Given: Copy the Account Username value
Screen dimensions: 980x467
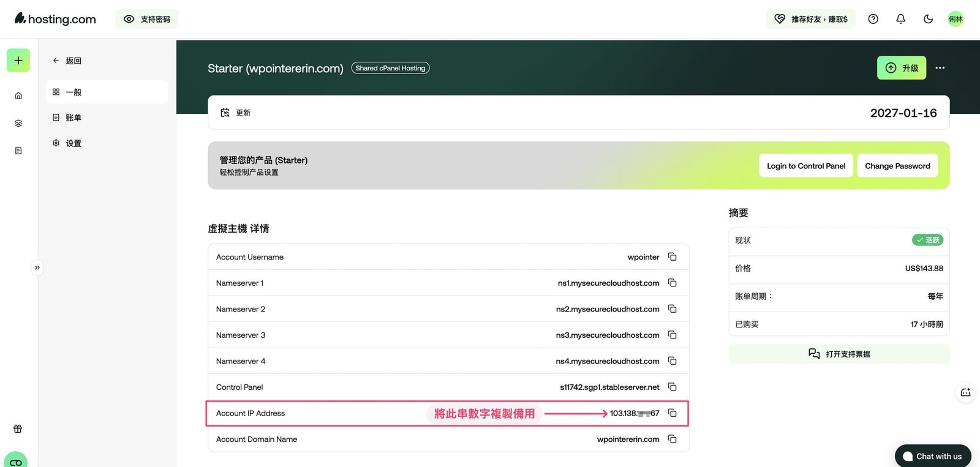Looking at the screenshot, I should (x=672, y=257).
